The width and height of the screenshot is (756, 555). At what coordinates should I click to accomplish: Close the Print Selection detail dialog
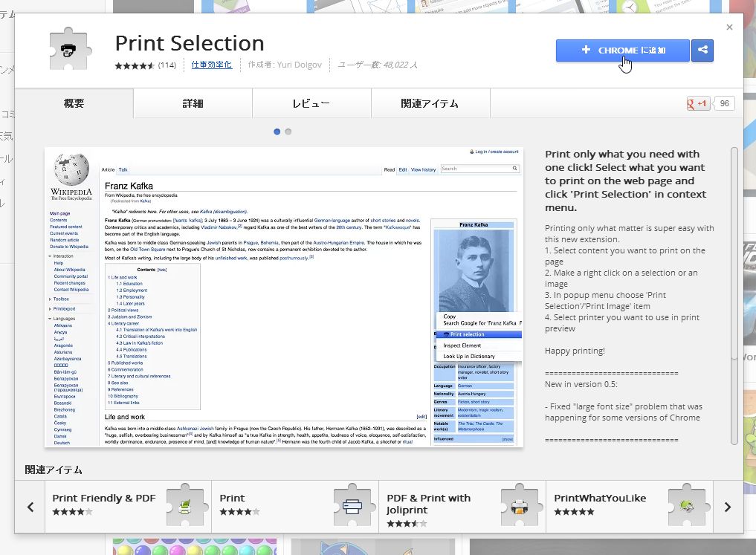[729, 27]
